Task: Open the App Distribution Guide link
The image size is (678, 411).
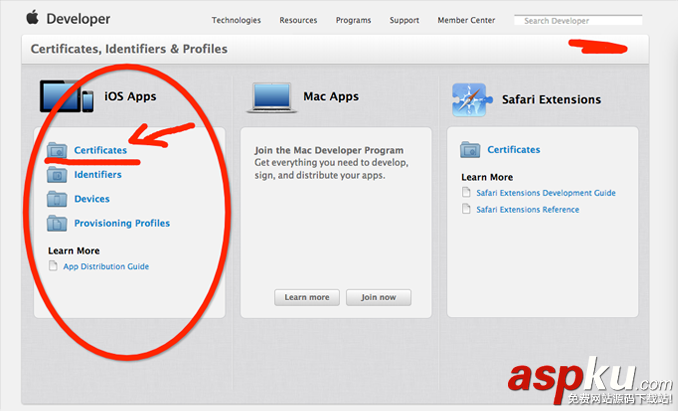Action: (106, 267)
